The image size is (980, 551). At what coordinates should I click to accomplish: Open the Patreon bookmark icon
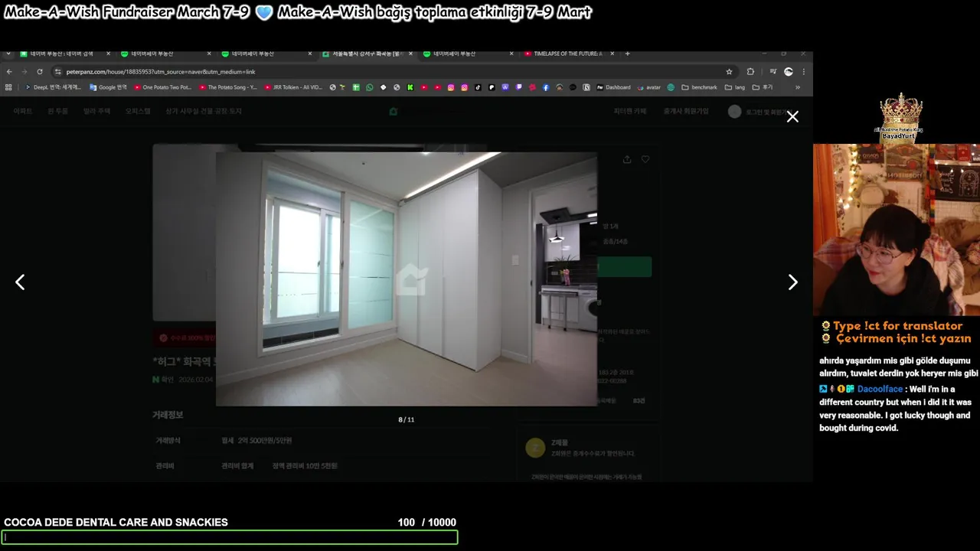[492, 87]
